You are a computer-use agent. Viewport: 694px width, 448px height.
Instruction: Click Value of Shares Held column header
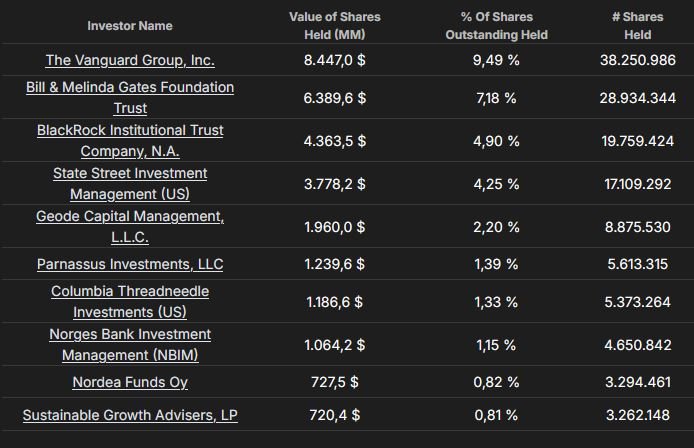pos(335,26)
